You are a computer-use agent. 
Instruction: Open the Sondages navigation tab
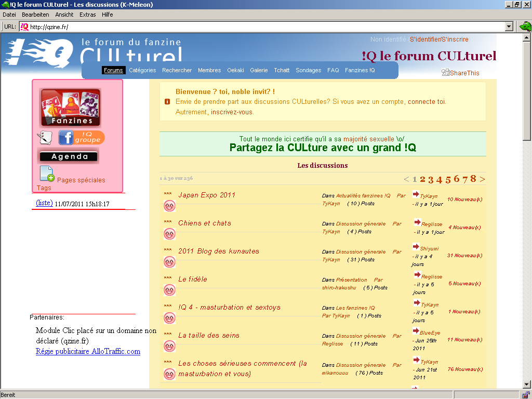click(x=309, y=70)
